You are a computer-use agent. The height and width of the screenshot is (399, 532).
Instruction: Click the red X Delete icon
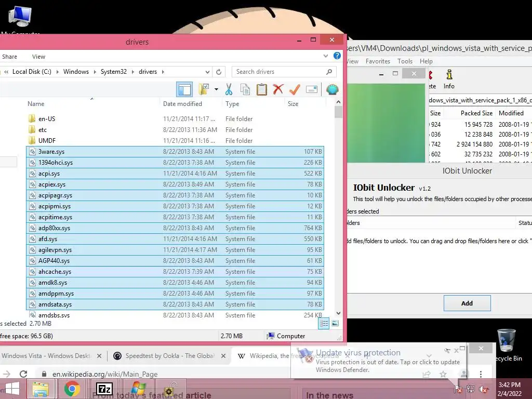pos(278,89)
